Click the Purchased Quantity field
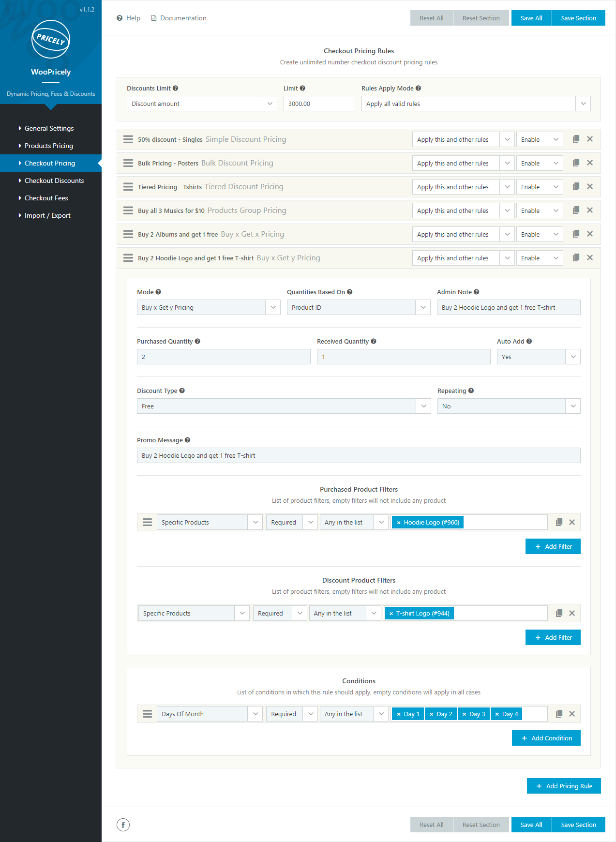 click(224, 357)
